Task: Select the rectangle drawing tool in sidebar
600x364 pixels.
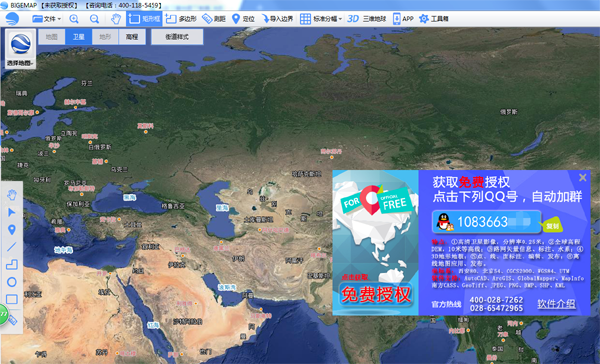Action: [12, 299]
